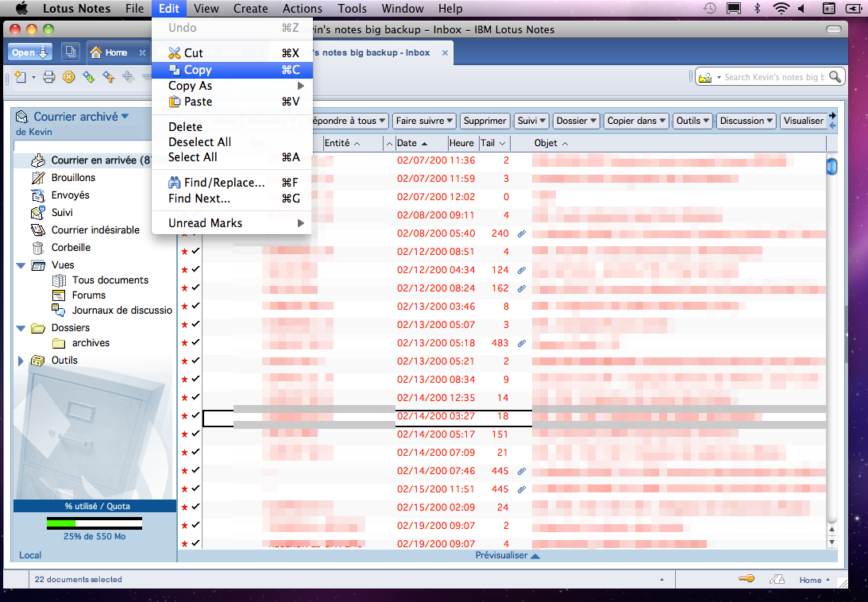
Task: Click the checkmark on the 02/14/200 07:09 row
Action: pyautogui.click(x=195, y=452)
